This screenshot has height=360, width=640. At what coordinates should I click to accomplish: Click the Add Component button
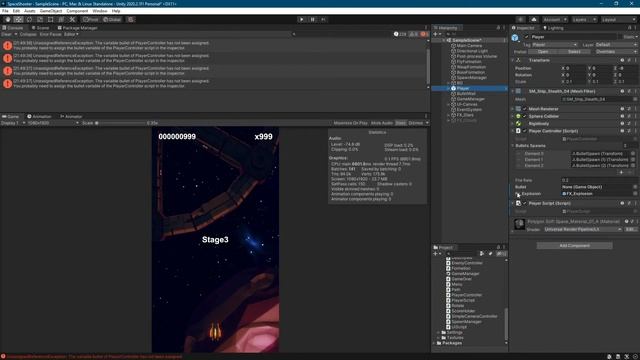pyautogui.click(x=574, y=245)
